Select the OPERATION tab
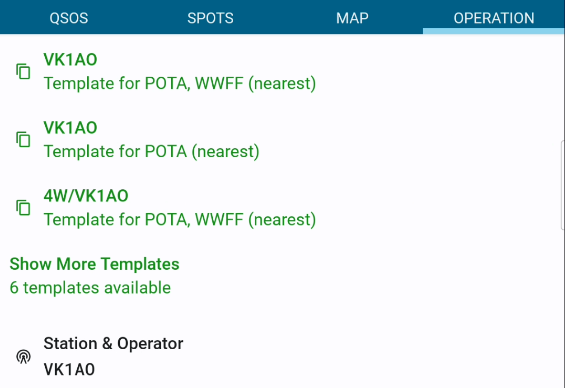The height and width of the screenshot is (388, 565). [x=494, y=18]
